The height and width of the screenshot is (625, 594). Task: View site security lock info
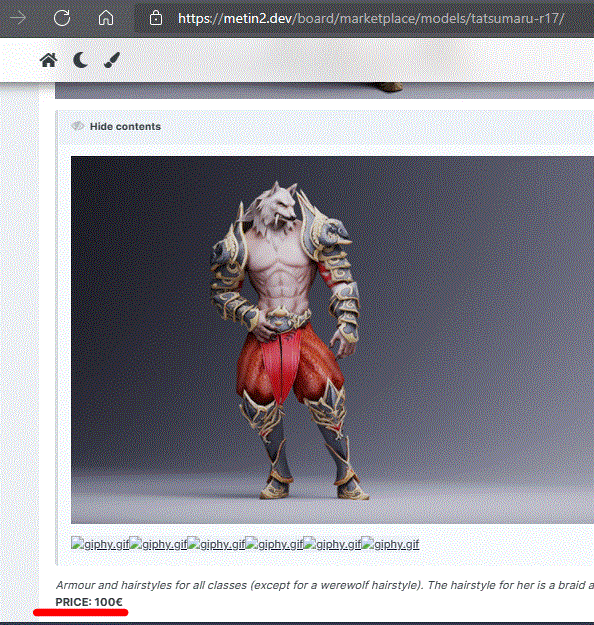click(x=156, y=18)
